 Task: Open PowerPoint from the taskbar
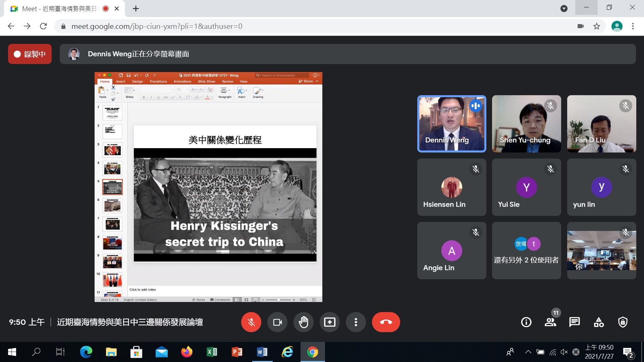pos(237,352)
